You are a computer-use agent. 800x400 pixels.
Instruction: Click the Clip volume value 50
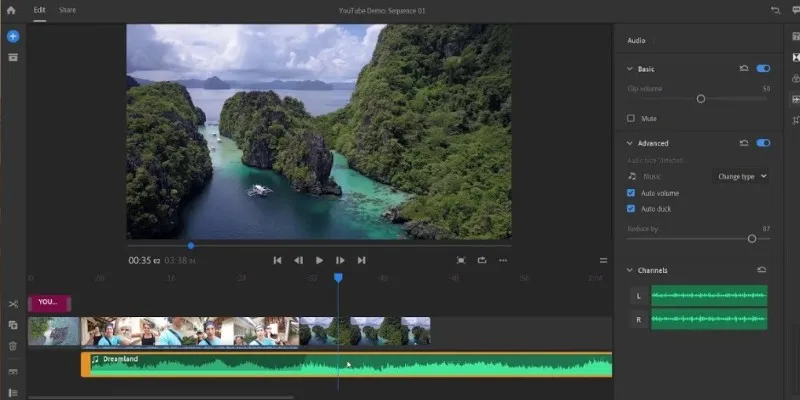coord(766,89)
